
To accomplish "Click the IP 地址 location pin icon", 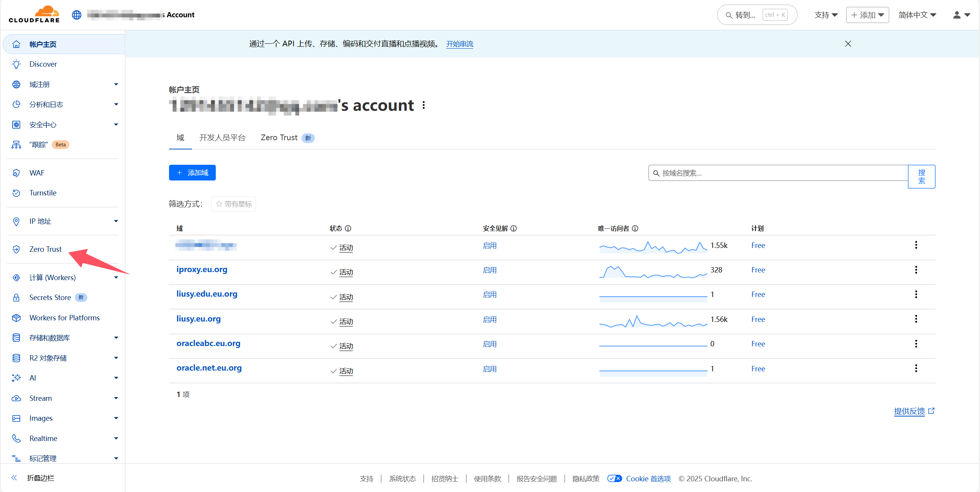I will 16,221.
